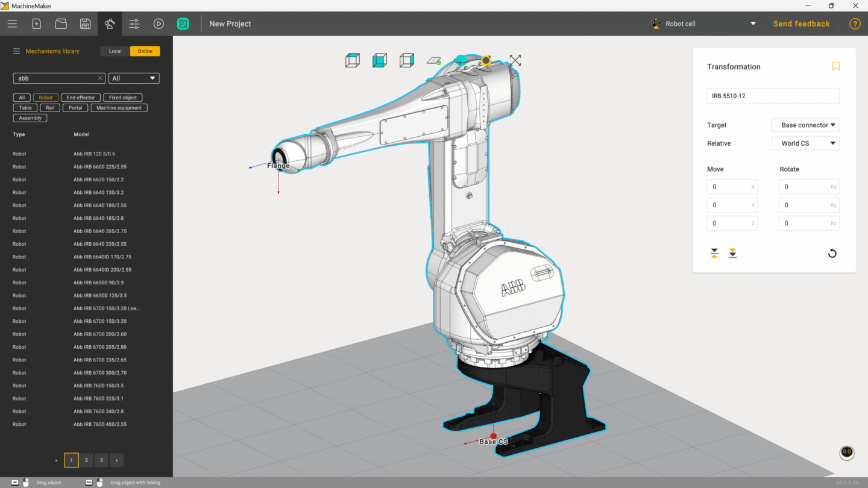Save the current project
The width and height of the screenshot is (868, 488).
pos(85,23)
